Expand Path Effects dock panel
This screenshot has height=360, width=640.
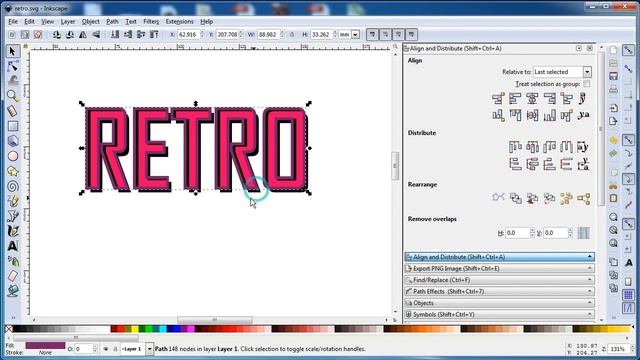499,291
